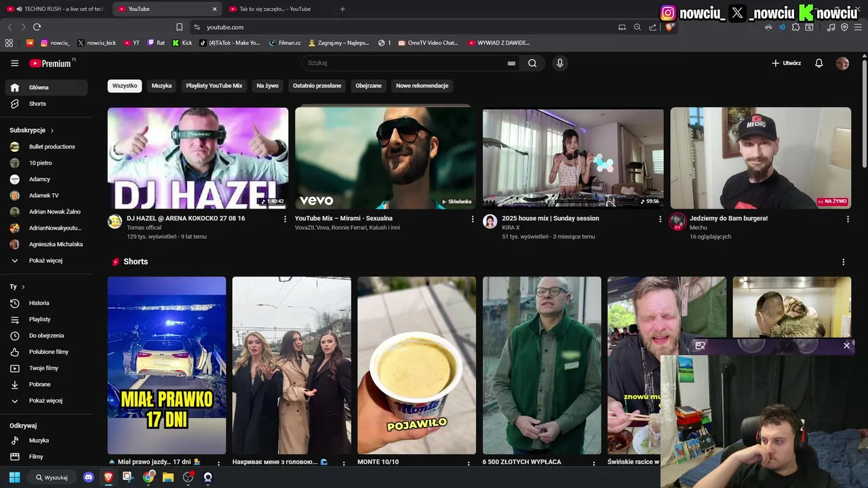Play the DJ HAZEL video thumbnail
868x488 pixels.
198,158
